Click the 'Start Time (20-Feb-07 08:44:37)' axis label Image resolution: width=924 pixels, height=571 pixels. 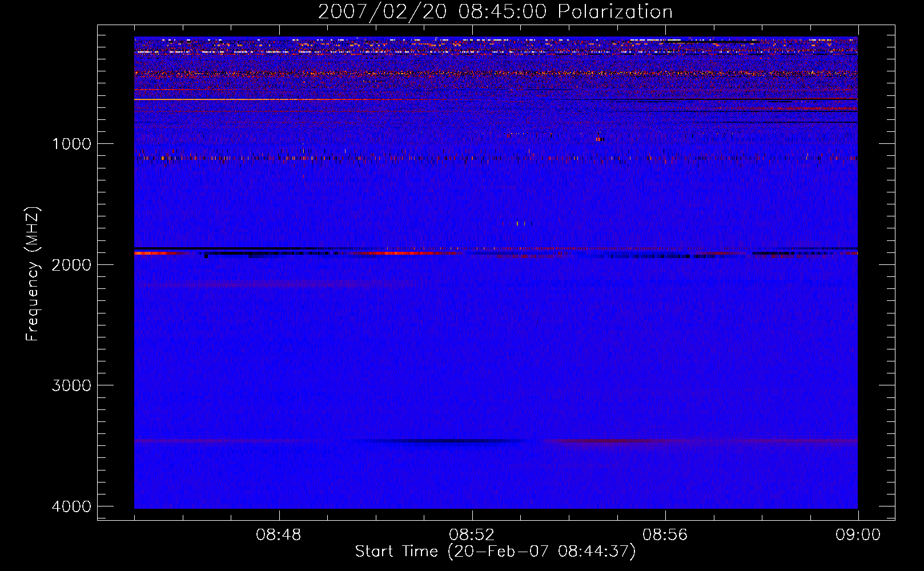click(495, 552)
